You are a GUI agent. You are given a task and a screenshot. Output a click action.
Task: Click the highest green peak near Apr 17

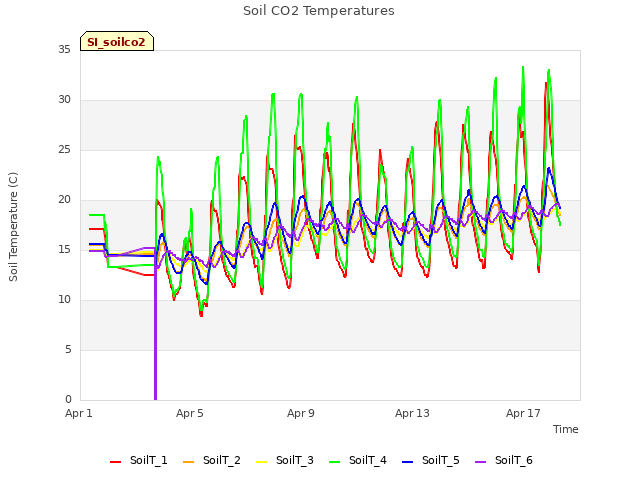[x=523, y=68]
